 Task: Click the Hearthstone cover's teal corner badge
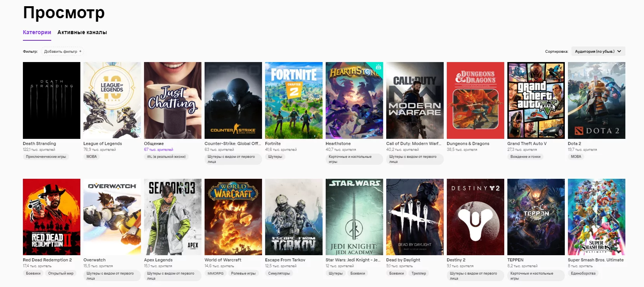coord(378,67)
